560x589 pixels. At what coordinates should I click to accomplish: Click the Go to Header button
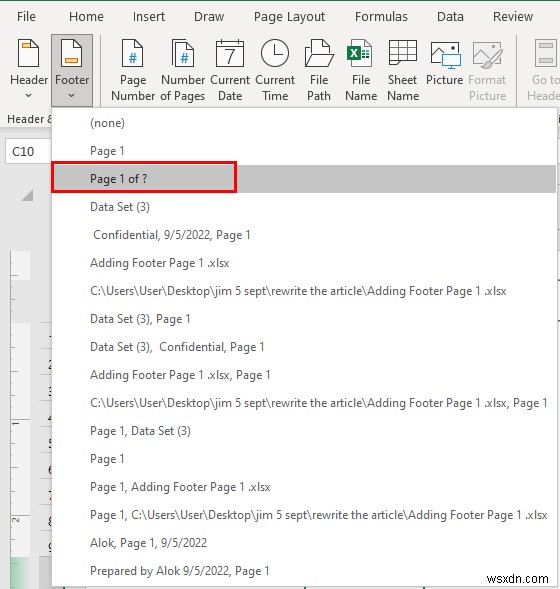544,70
